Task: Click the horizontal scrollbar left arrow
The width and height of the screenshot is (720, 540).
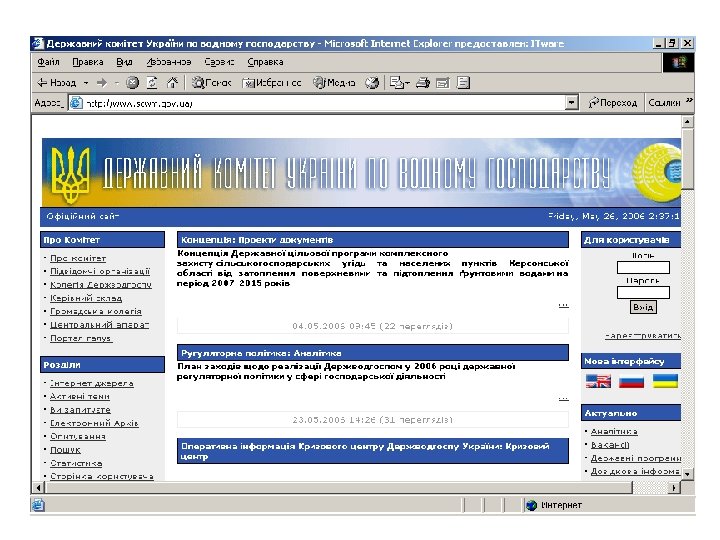Action: click(39, 488)
